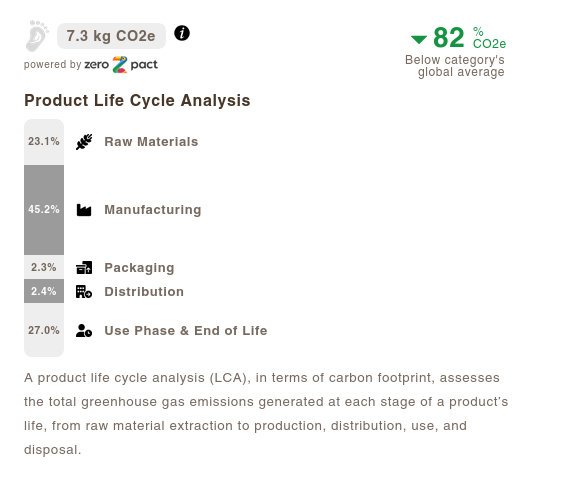Screen dimensions: 569x479
Task: Select the Raw Materials wheat icon
Action: click(x=84, y=142)
